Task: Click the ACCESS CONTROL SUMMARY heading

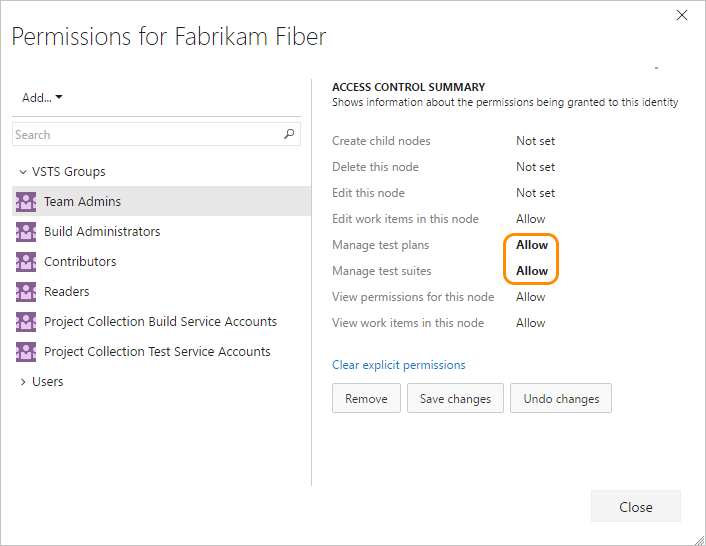Action: tap(408, 87)
